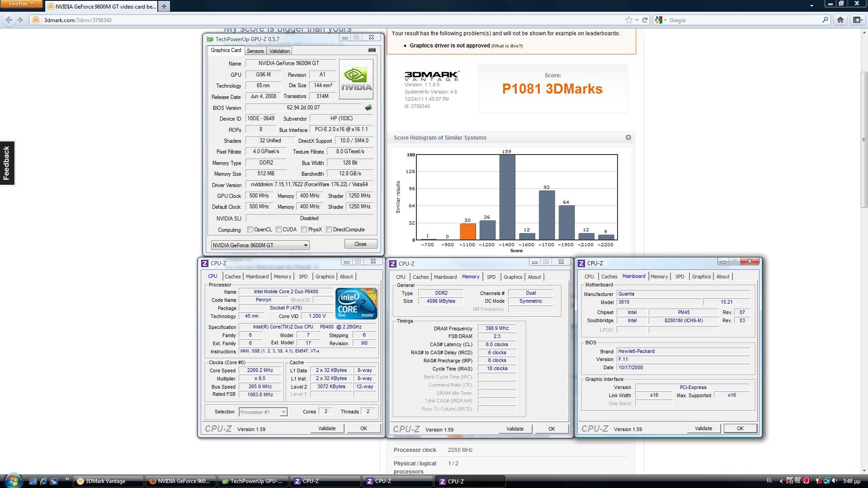868x488 pixels.
Task: Open Caches tab in the CPU window
Action: [x=232, y=277]
